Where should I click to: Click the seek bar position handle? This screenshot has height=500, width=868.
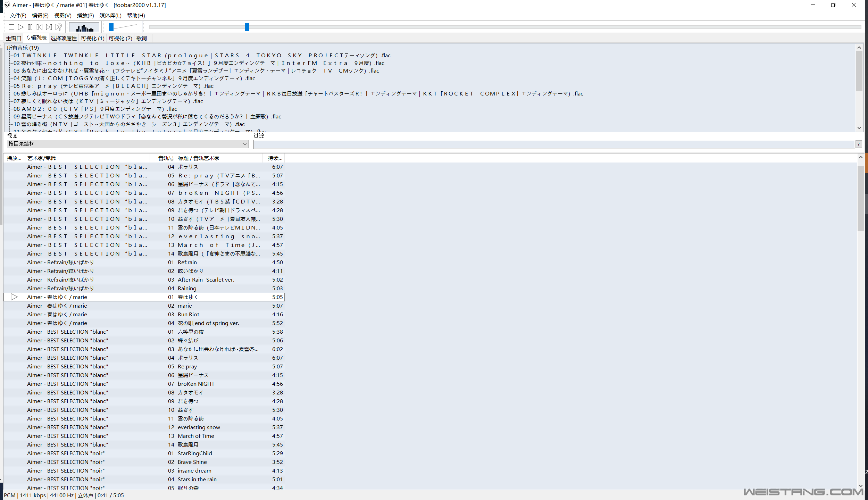tap(247, 27)
